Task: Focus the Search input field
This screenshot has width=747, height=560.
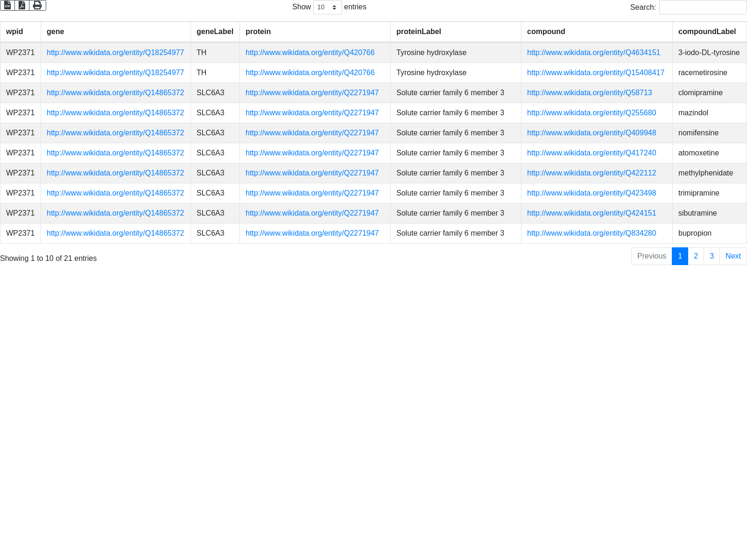Action: 703,7
